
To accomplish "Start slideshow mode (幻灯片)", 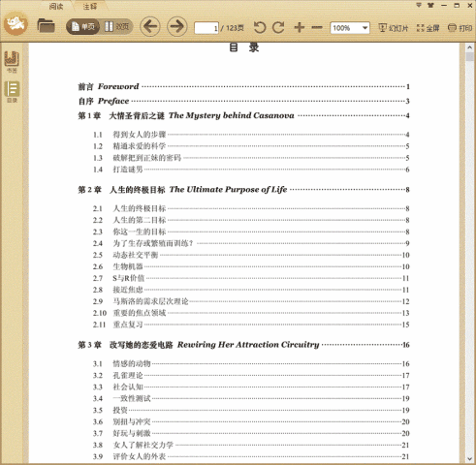I will click(394, 28).
